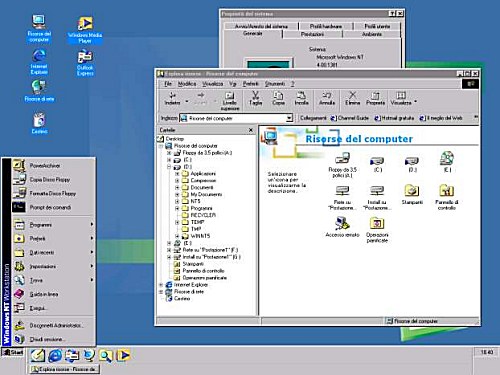Screen dimensions: 500x375
Task: Click Copia toolbar button
Action: coord(278,99)
